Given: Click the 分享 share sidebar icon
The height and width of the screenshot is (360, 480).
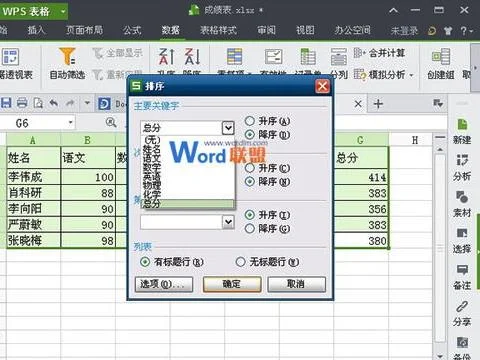Looking at the screenshot, I should point(462,306).
